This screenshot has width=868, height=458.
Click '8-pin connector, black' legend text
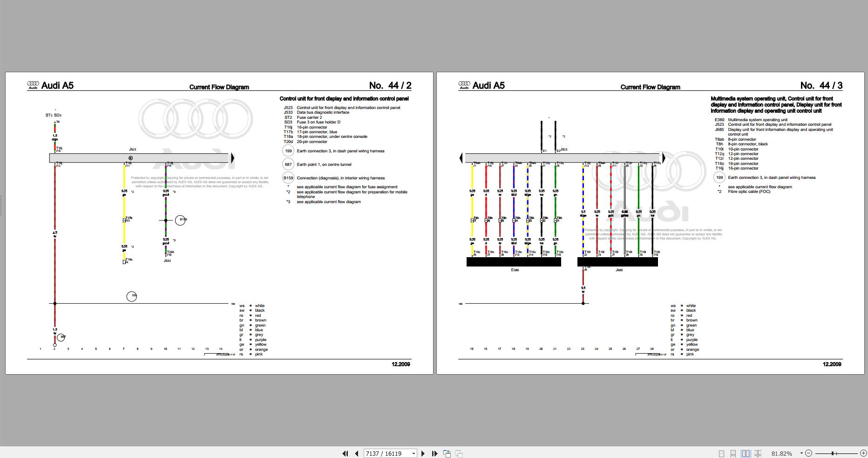coord(748,144)
